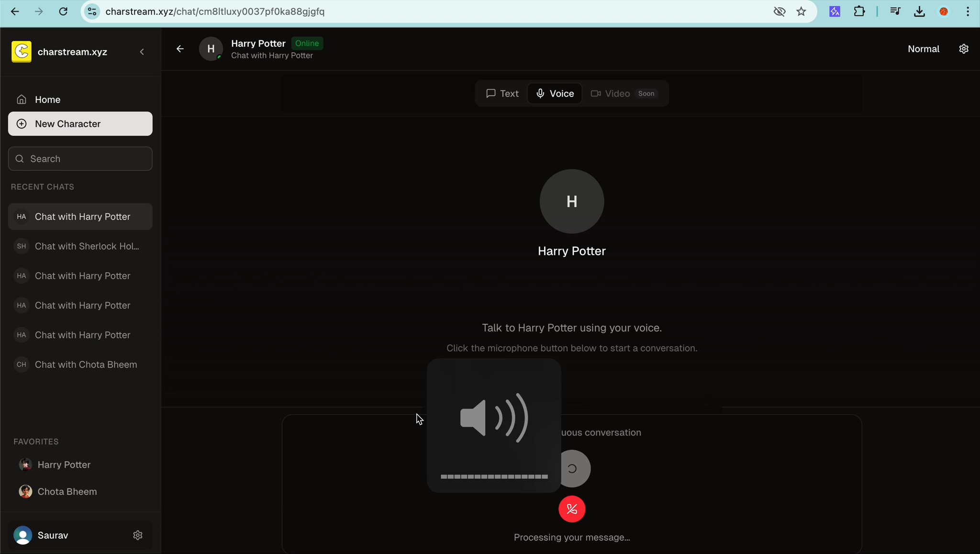Click the Harry Potter favorite avatar
Screen dimensions: 980x554
point(25,465)
